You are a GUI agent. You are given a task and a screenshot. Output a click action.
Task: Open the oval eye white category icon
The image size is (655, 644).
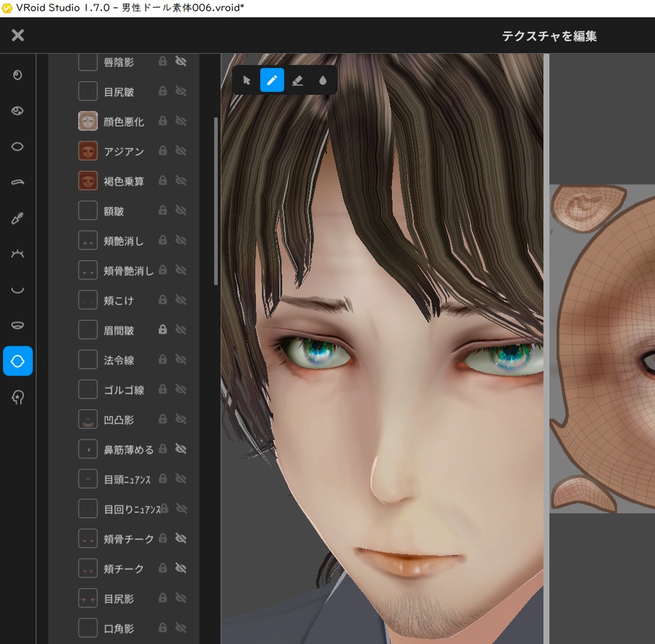[x=17, y=146]
